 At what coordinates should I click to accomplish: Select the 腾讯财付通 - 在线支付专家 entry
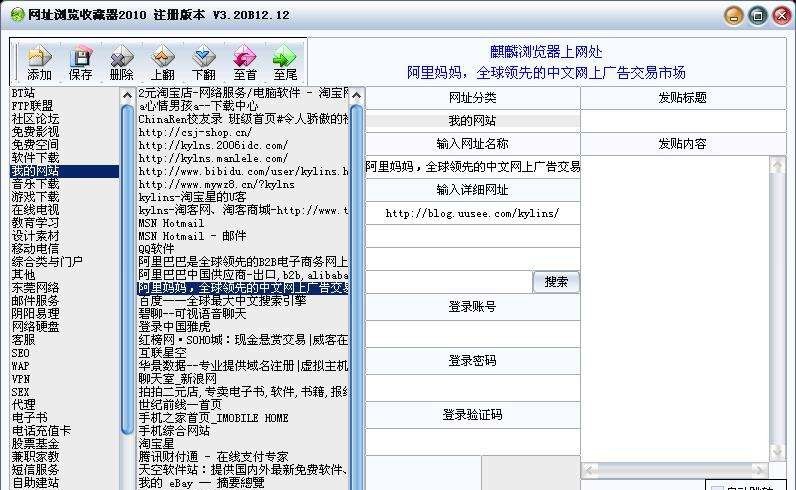(213, 456)
